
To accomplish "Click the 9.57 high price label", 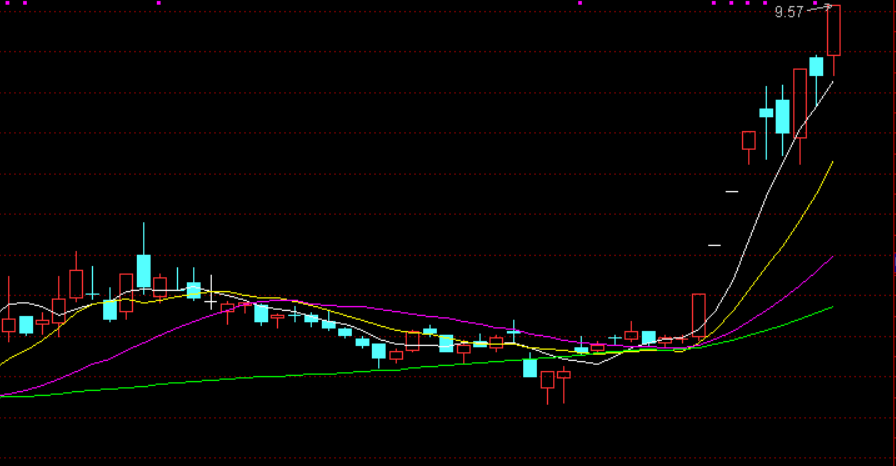I will pos(789,12).
